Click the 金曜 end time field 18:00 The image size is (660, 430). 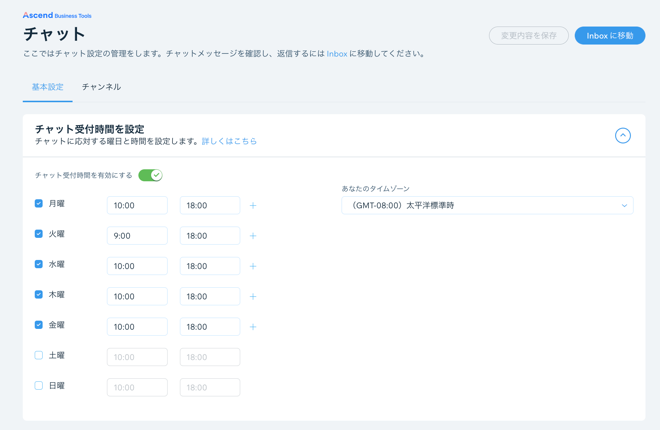[x=209, y=327]
